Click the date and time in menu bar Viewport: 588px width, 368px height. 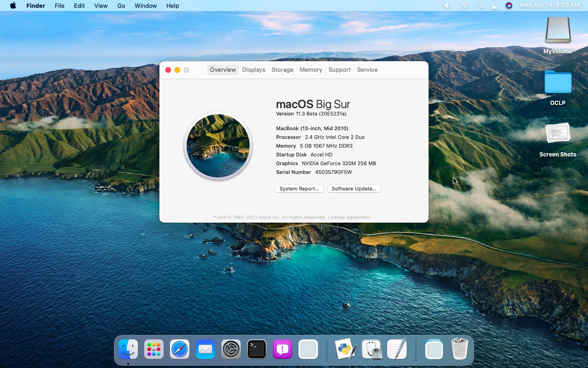click(x=549, y=6)
